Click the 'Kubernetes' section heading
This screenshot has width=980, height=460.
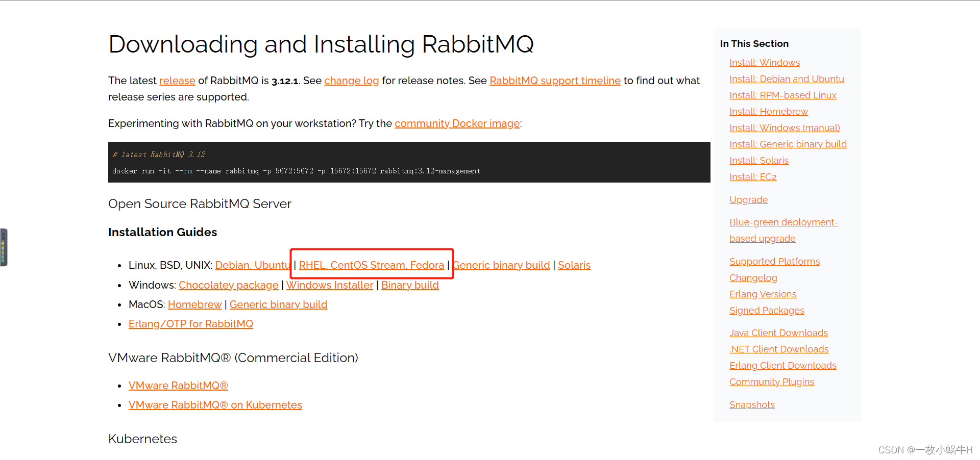pos(142,439)
